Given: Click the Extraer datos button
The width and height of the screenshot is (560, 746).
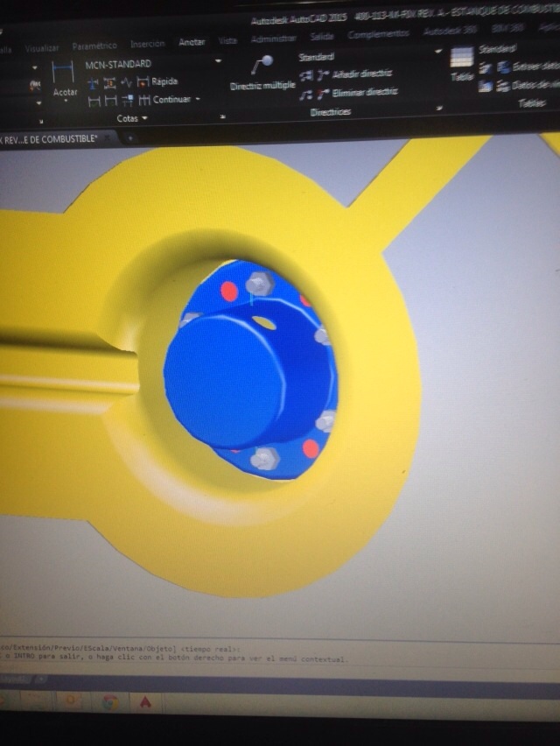Looking at the screenshot, I should click(x=526, y=67).
